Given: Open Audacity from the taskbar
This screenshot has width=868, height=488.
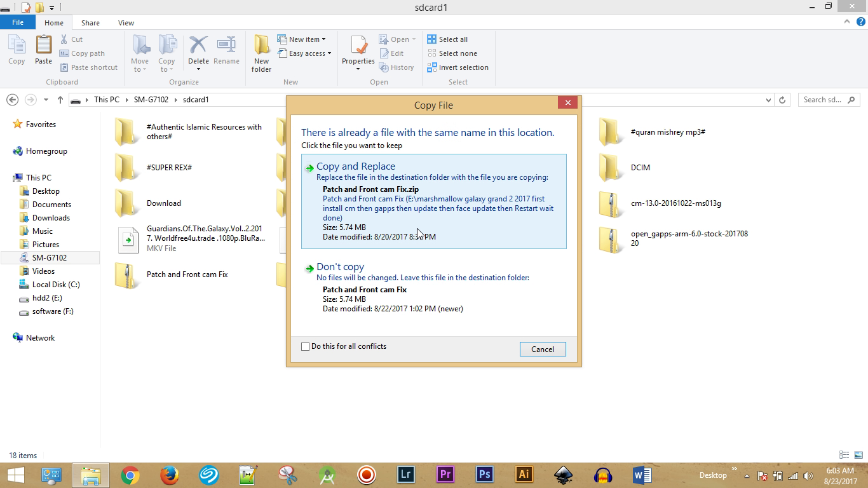Looking at the screenshot, I should pos(602,475).
